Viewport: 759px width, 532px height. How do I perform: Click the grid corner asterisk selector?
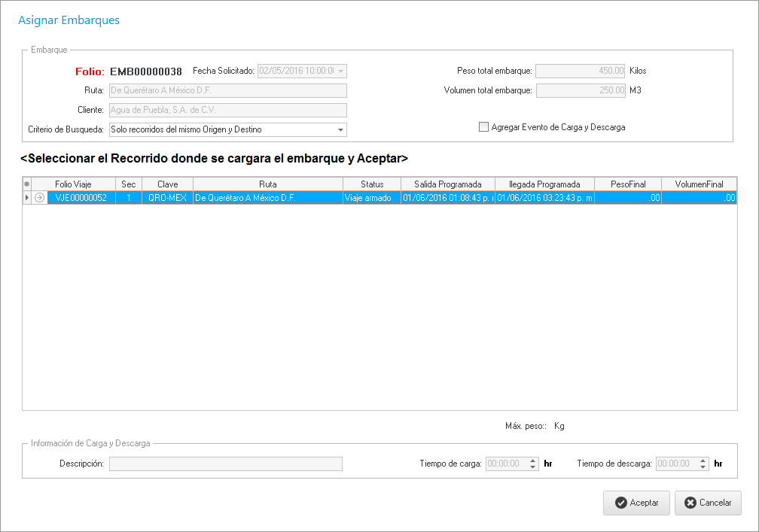tap(27, 184)
